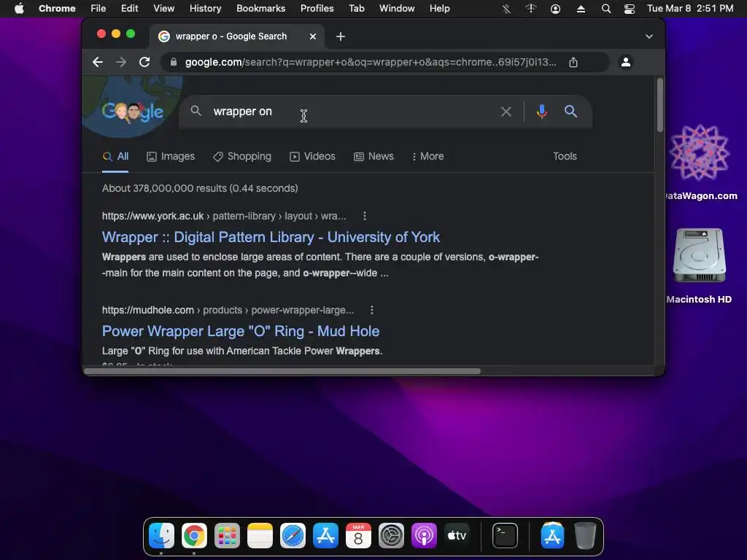Switch to Shopping results
The width and height of the screenshot is (747, 560).
click(242, 157)
